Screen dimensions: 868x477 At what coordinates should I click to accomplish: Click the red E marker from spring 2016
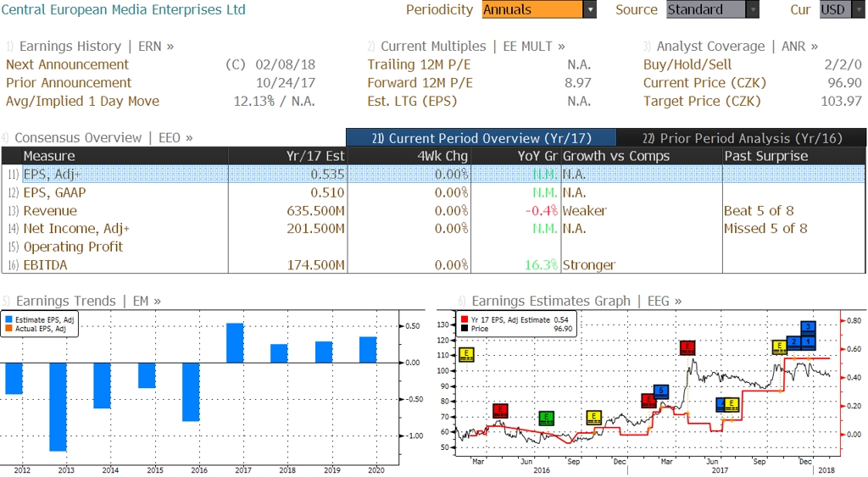pos(500,411)
